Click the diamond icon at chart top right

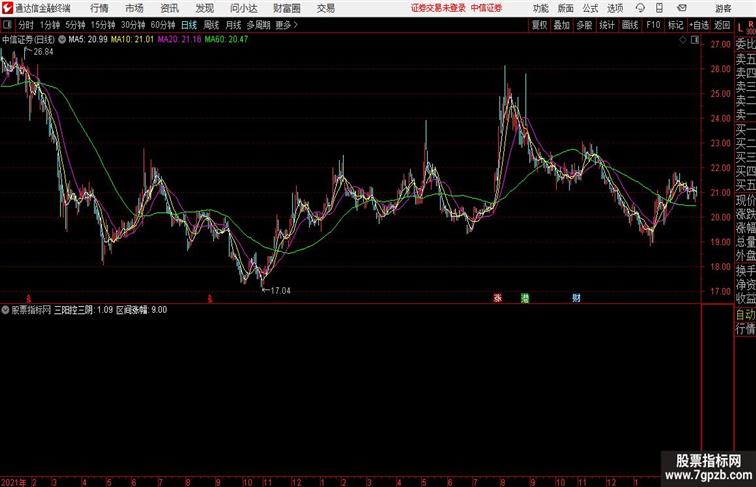(x=683, y=40)
